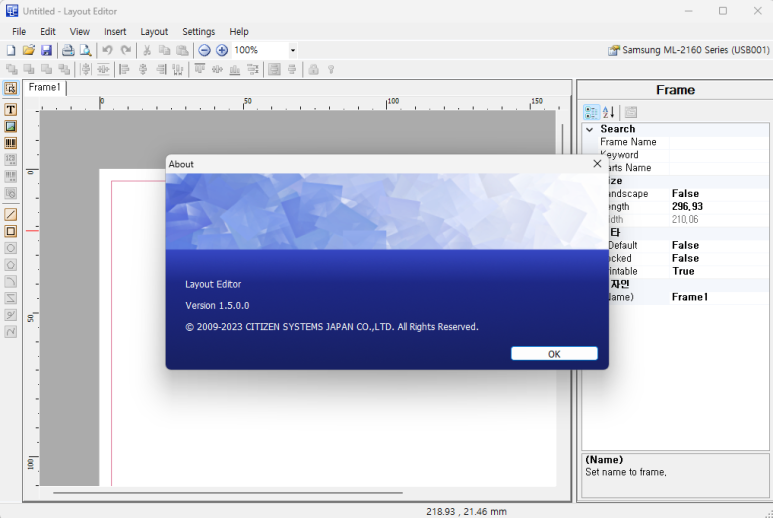Switch properties to Categorized view icon
The image size is (773, 518).
[591, 112]
